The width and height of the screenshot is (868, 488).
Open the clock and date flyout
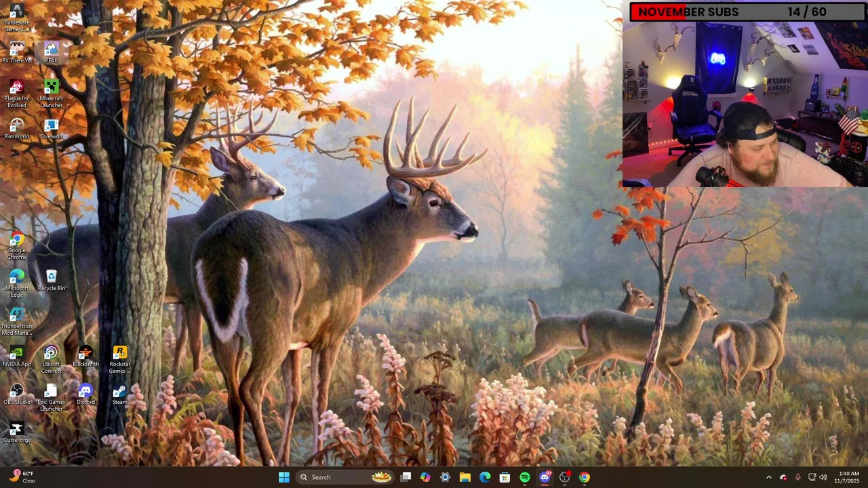click(848, 477)
